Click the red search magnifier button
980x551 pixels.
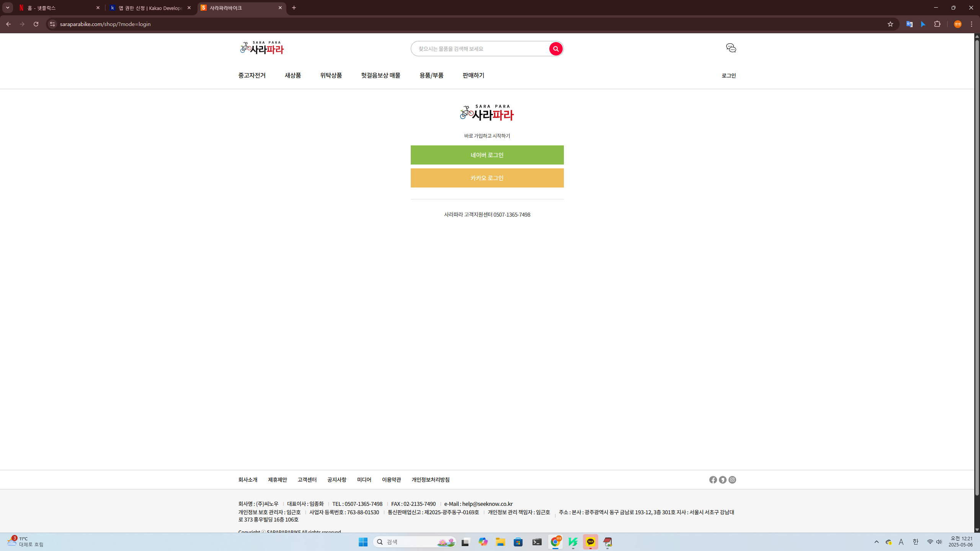(x=555, y=49)
